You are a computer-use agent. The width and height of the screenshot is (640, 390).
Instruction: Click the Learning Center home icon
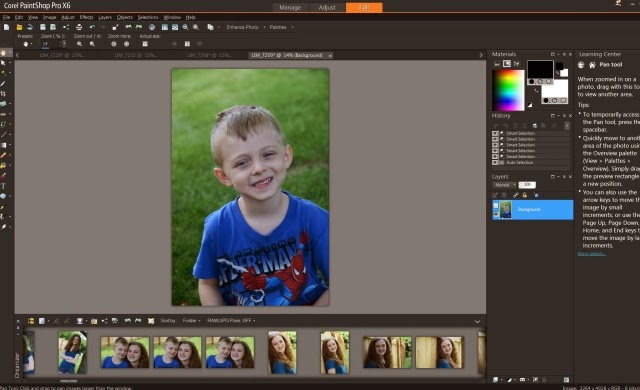592,64
